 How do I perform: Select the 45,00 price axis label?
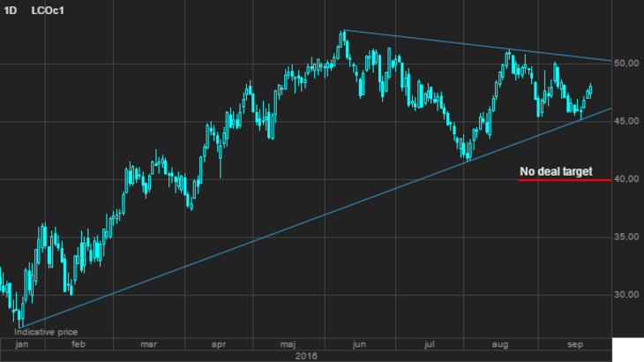click(x=627, y=121)
